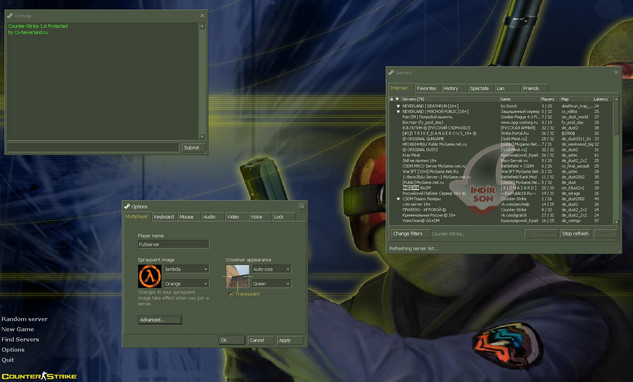Click the Steam icon in Console title bar

[x=10, y=16]
